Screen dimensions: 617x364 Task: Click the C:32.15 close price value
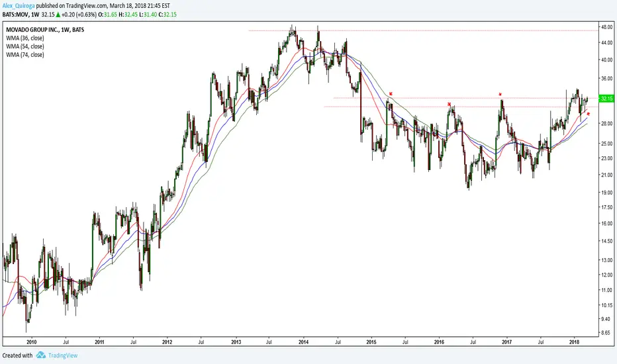[167, 15]
